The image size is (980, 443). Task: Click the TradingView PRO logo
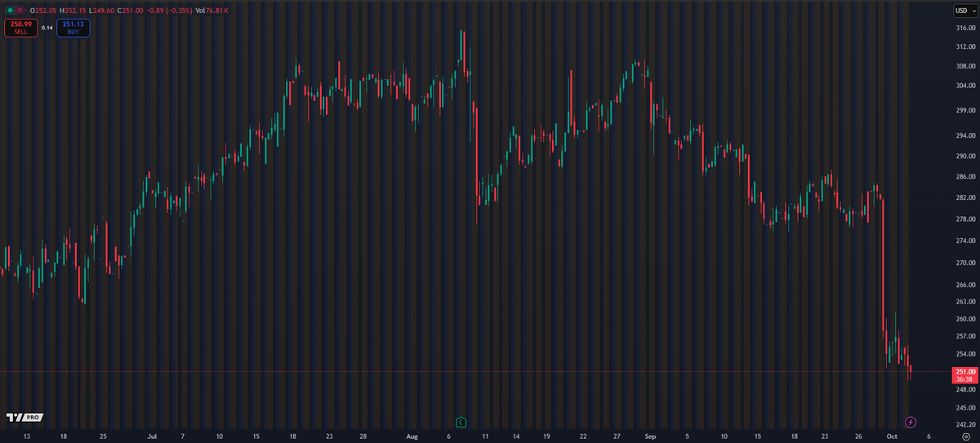[23, 417]
